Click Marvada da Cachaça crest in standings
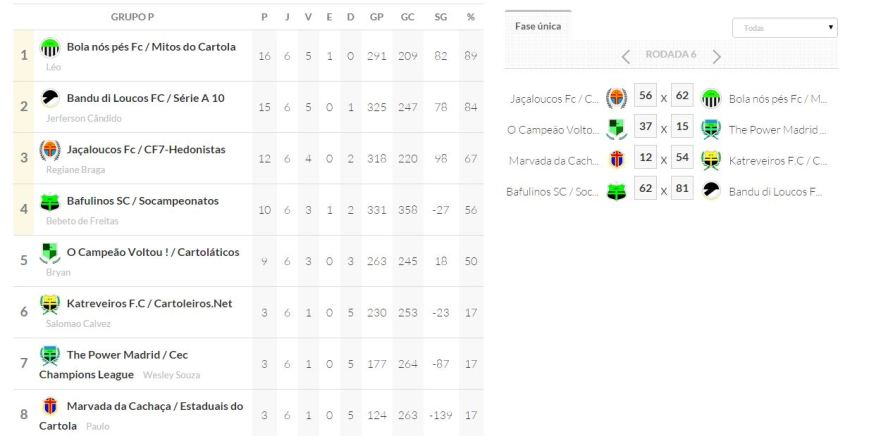 coord(50,407)
